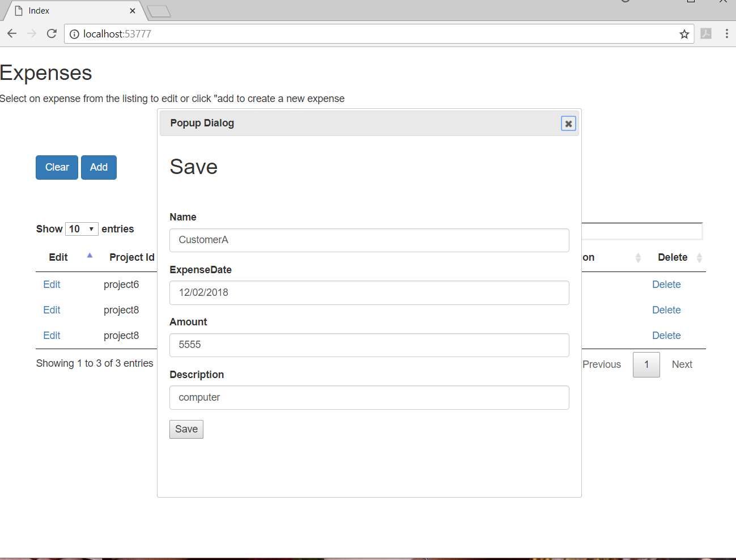The height and width of the screenshot is (560, 736).
Task: Delete the third row's expense
Action: 666,336
